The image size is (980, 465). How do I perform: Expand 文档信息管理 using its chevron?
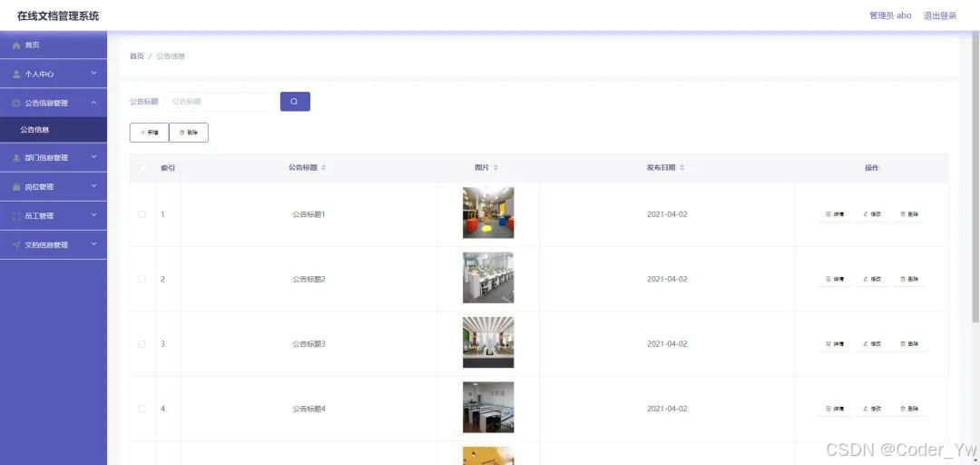pos(93,244)
